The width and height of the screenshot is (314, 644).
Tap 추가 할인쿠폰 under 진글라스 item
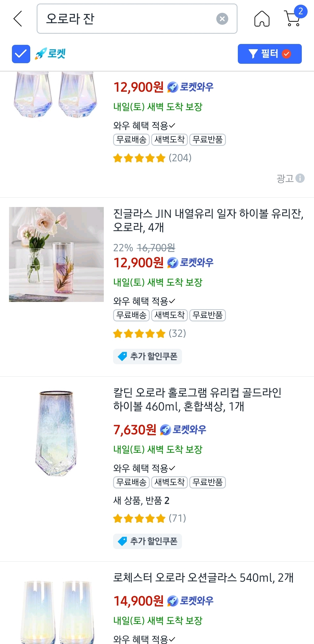147,356
